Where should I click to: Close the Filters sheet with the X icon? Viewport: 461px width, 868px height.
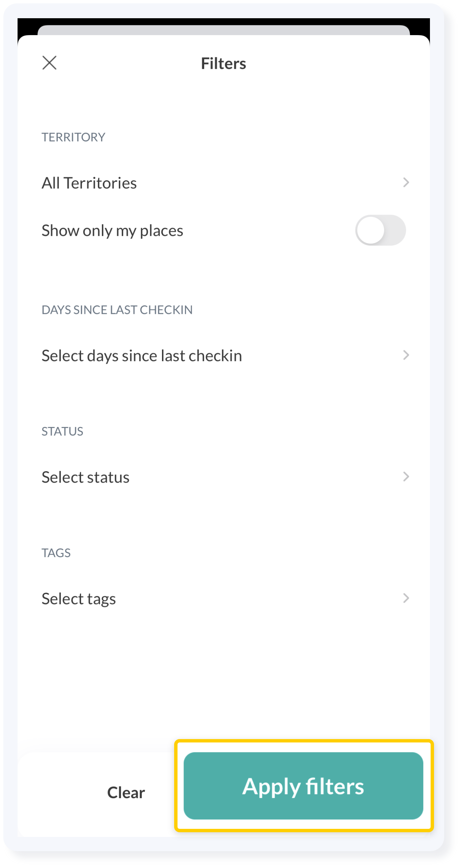tap(49, 63)
